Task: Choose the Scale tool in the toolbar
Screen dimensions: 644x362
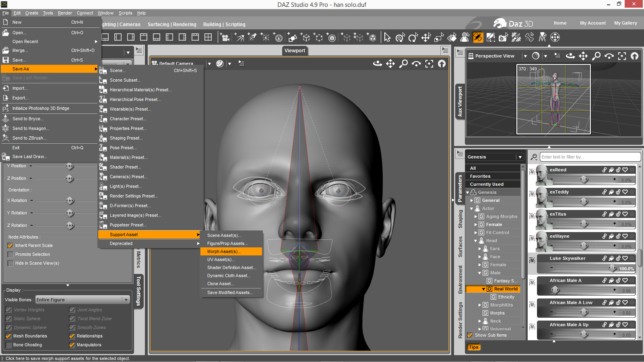Action: [439, 37]
